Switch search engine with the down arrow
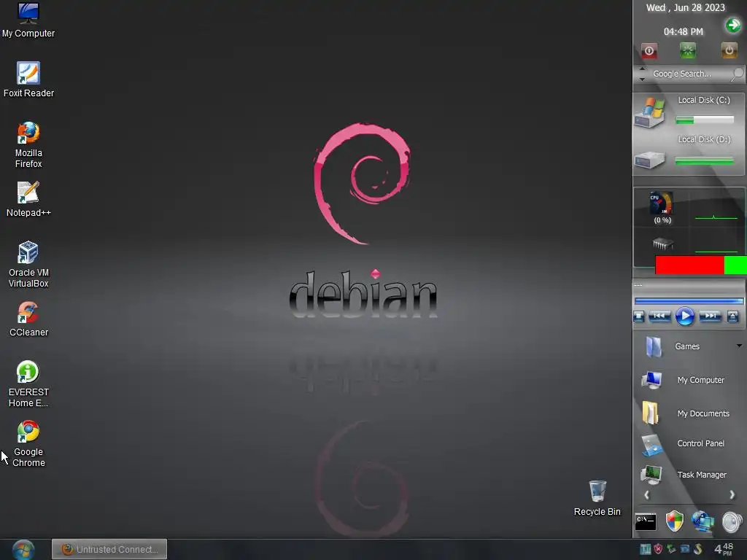The height and width of the screenshot is (560, 747). tap(642, 79)
